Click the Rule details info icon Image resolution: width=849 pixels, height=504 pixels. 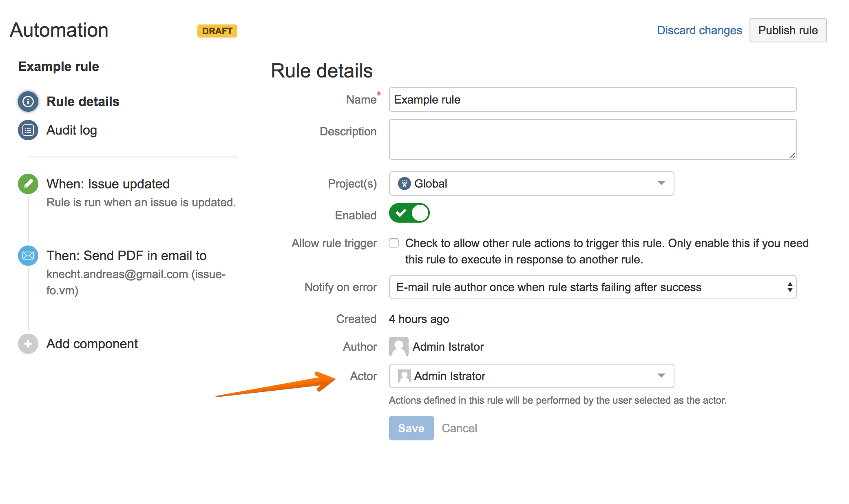28,102
